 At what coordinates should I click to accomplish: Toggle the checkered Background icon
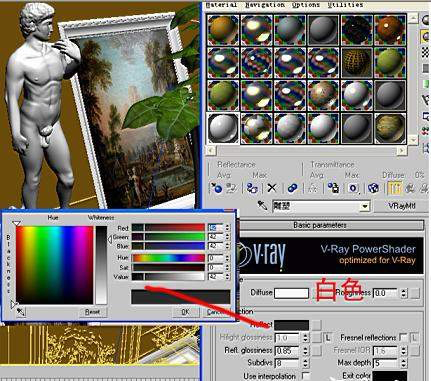(426, 52)
